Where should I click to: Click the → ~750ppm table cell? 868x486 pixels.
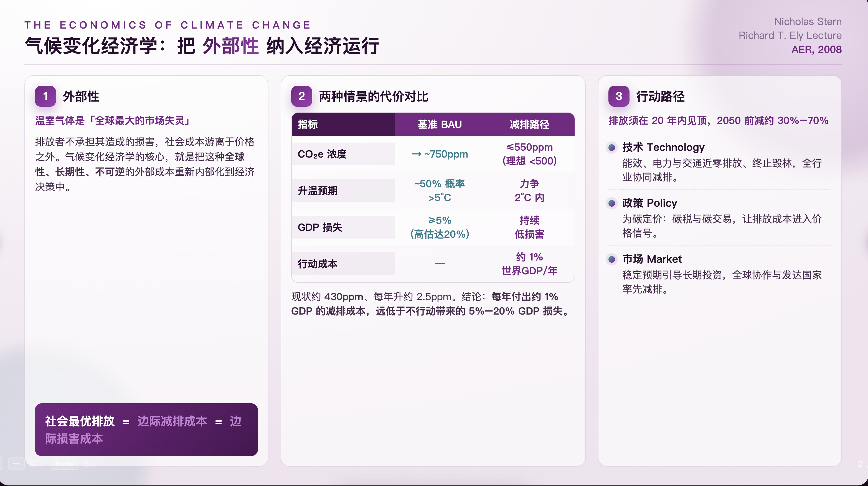point(440,154)
